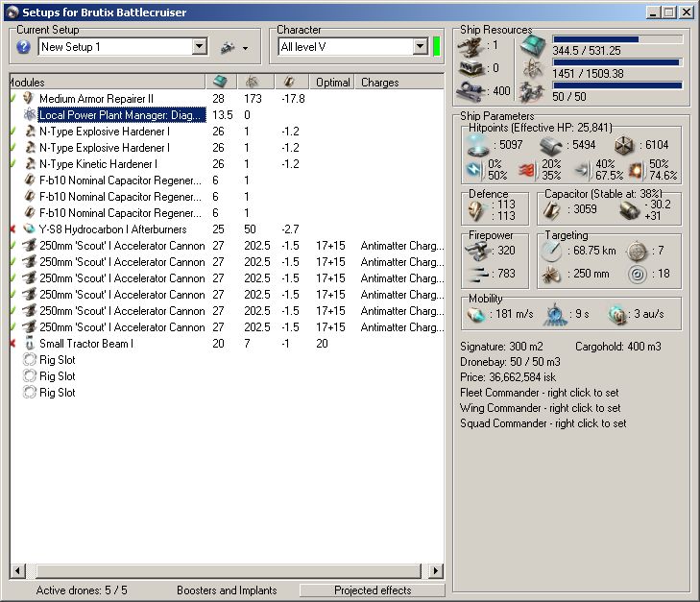Click the powergrid column header icon
Viewport: 700px width, 602px height.
(x=253, y=82)
